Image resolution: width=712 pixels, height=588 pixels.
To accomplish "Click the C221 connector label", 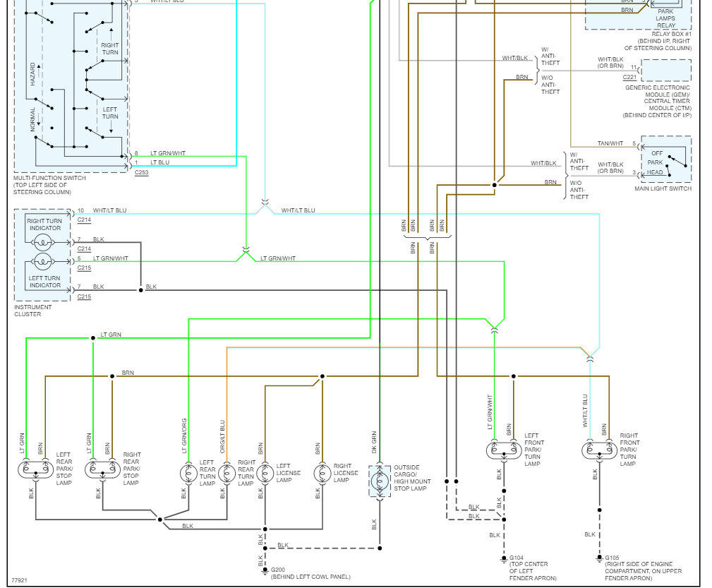I will point(630,77).
